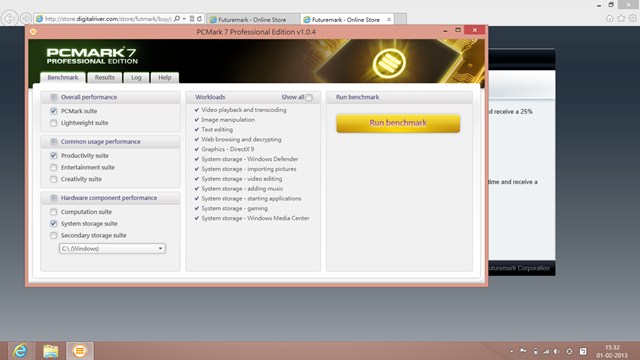640x360 pixels.
Task: Click the white square tray icon beside the clock
Action: [x=583, y=351]
